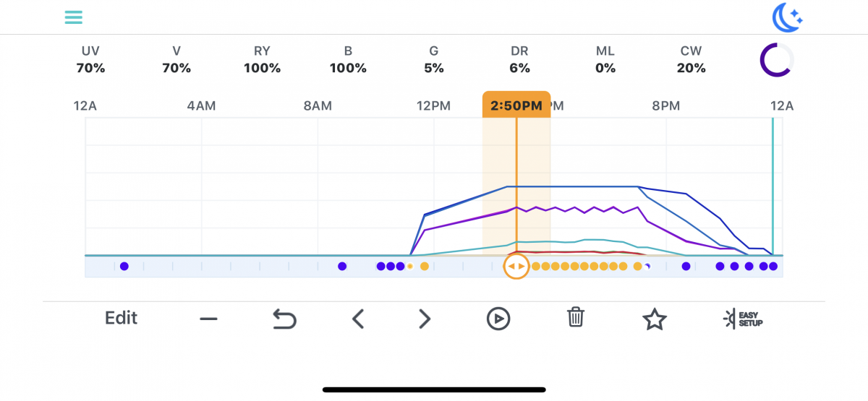The height and width of the screenshot is (401, 868).
Task: Click the minus remove point icon
Action: (208, 319)
